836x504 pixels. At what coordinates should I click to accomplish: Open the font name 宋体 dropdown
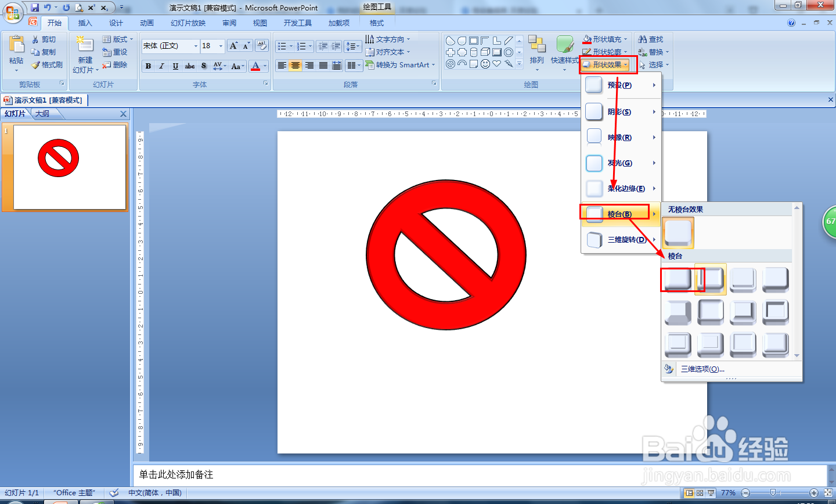click(x=196, y=46)
